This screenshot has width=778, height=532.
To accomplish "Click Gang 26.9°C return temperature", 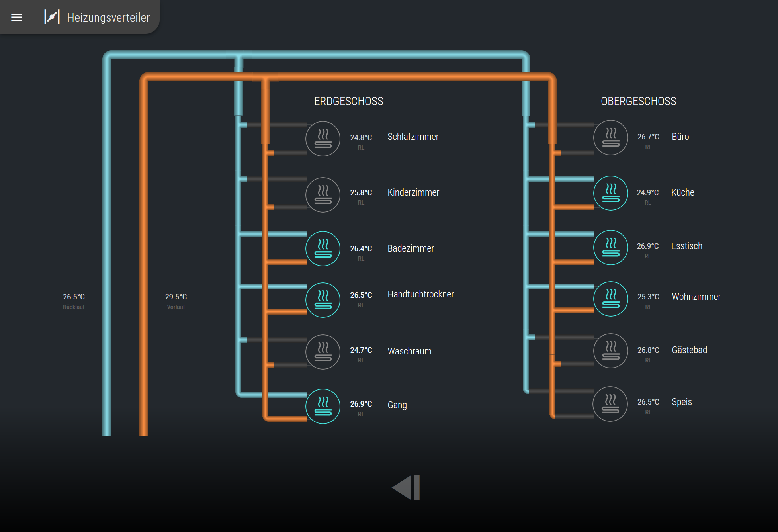I will click(x=361, y=404).
